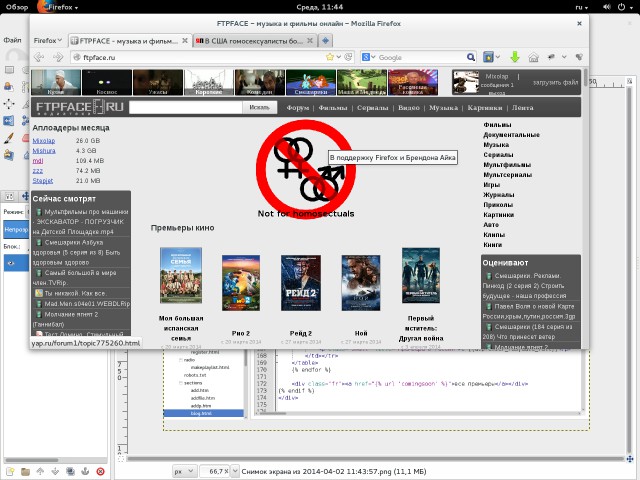Lower layer with the down arrow in GIMP
This screenshot has height=480, width=640.
55,471
